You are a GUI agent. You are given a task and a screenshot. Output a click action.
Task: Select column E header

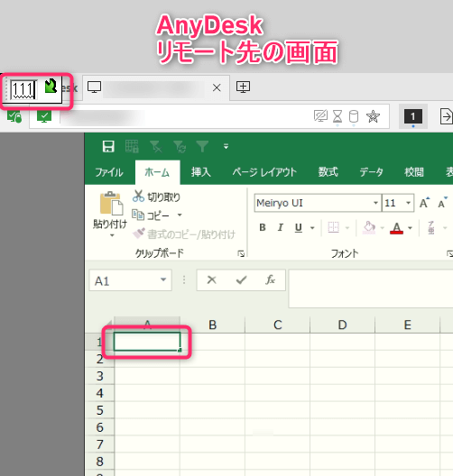pos(407,325)
